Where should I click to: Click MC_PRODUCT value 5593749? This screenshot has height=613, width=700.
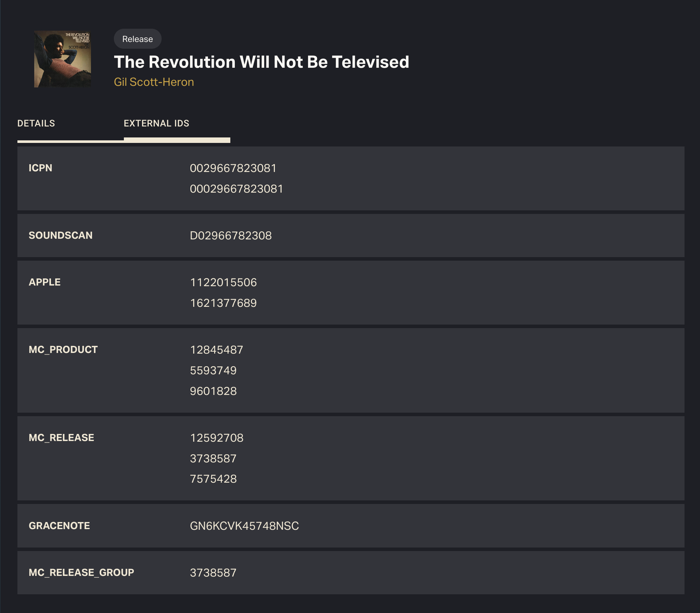[x=213, y=370]
